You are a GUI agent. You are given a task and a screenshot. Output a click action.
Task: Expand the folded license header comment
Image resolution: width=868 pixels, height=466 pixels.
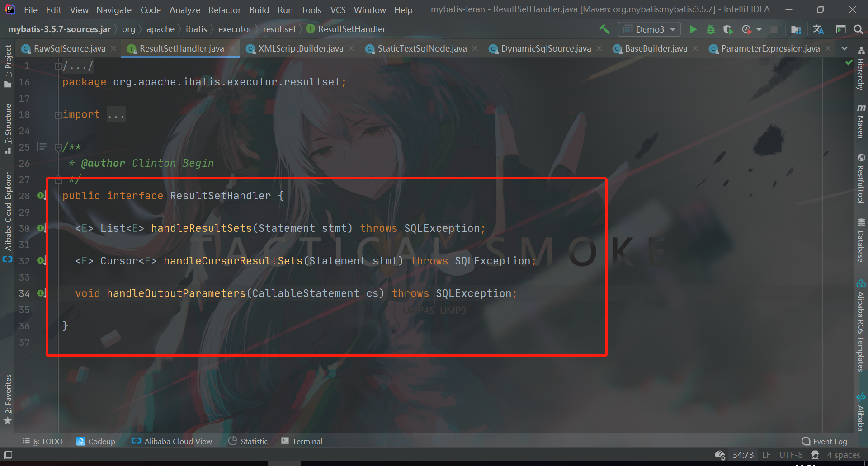tap(58, 66)
